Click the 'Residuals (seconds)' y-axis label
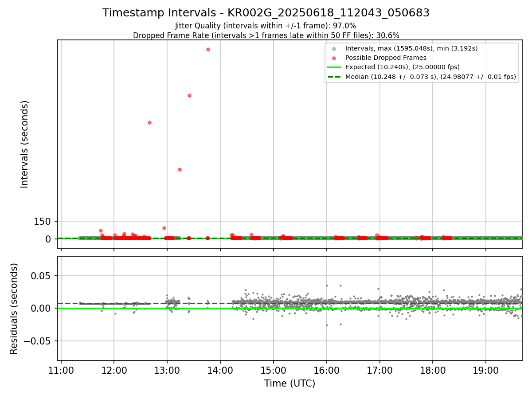This screenshot has width=532, height=399. pos(14,309)
